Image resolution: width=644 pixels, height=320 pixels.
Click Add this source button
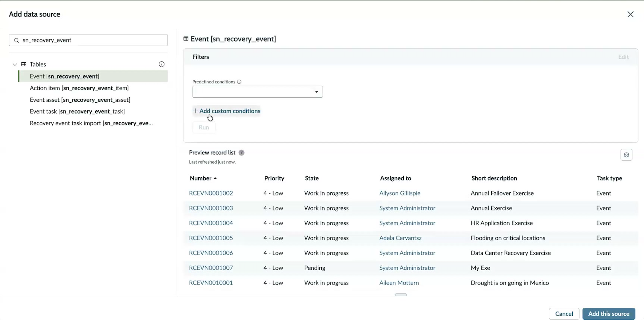tap(609, 314)
